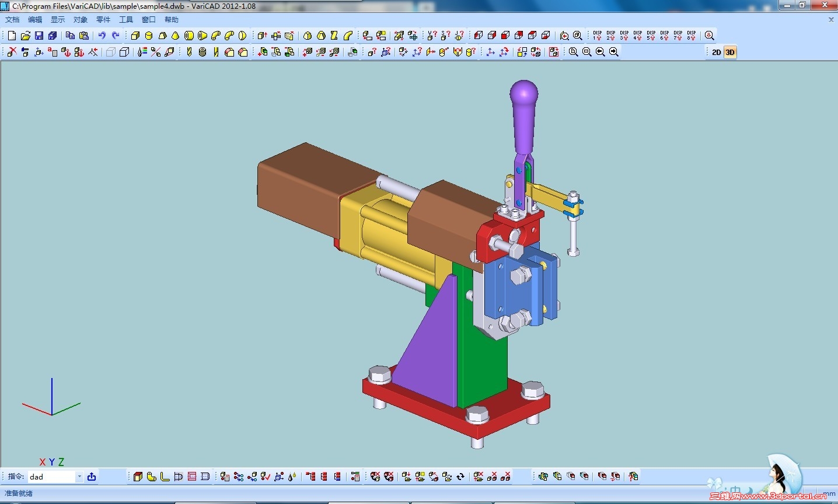838x504 pixels.
Task: Activate the 3D modeling mode button
Action: [x=730, y=52]
